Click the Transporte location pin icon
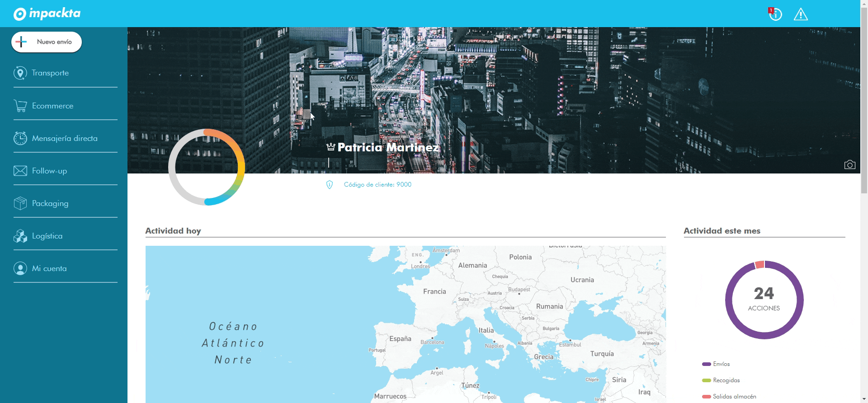The height and width of the screenshot is (403, 868). pyautogui.click(x=20, y=73)
